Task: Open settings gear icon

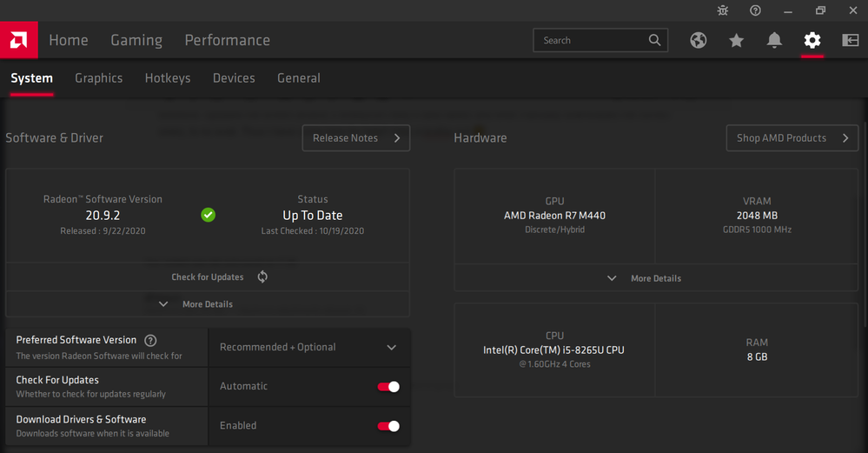Action: 812,40
